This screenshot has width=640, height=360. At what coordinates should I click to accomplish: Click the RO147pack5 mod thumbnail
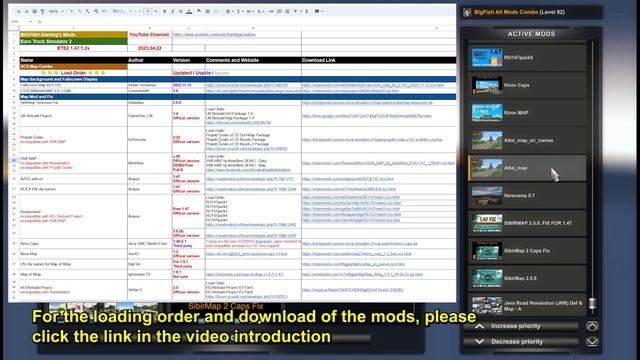tap(487, 58)
